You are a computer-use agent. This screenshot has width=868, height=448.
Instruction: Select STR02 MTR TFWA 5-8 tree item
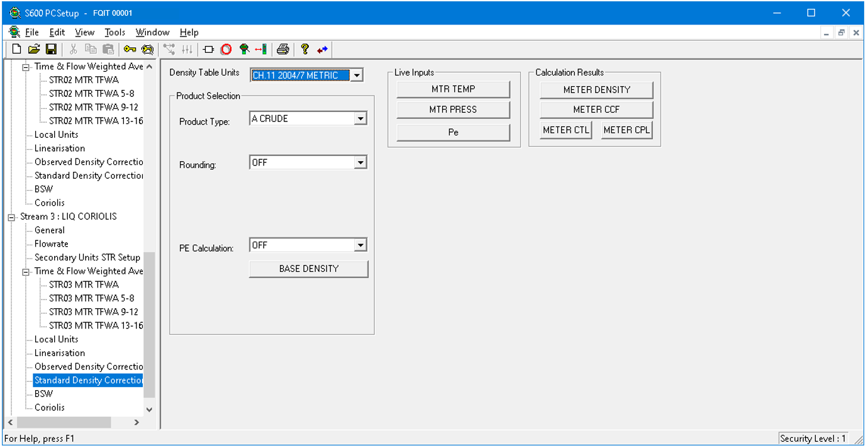pos(91,94)
